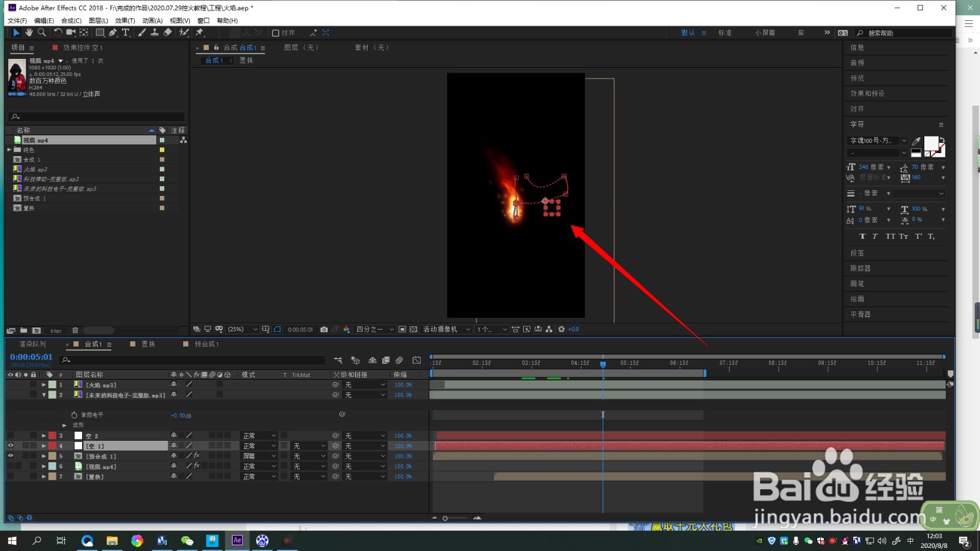
Task: Select the Brush tool
Action: pyautogui.click(x=142, y=32)
